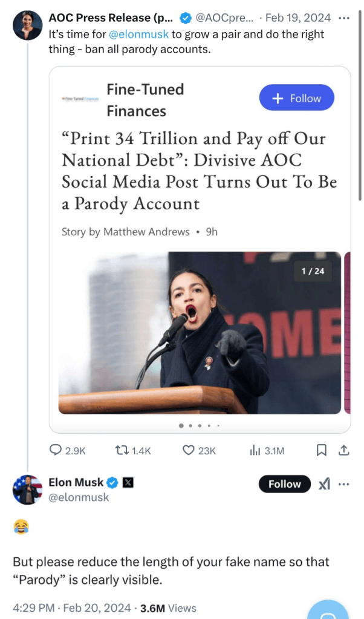Open Elon Musk's profile avatar
This screenshot has width=364, height=619.
[27, 490]
